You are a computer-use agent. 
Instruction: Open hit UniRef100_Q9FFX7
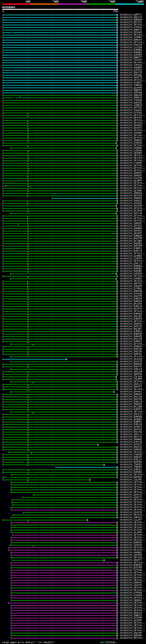[x=131, y=15]
